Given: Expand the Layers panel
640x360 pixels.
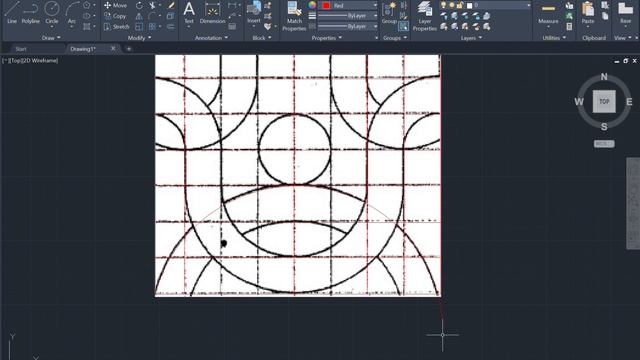Looking at the screenshot, I should tap(471, 38).
